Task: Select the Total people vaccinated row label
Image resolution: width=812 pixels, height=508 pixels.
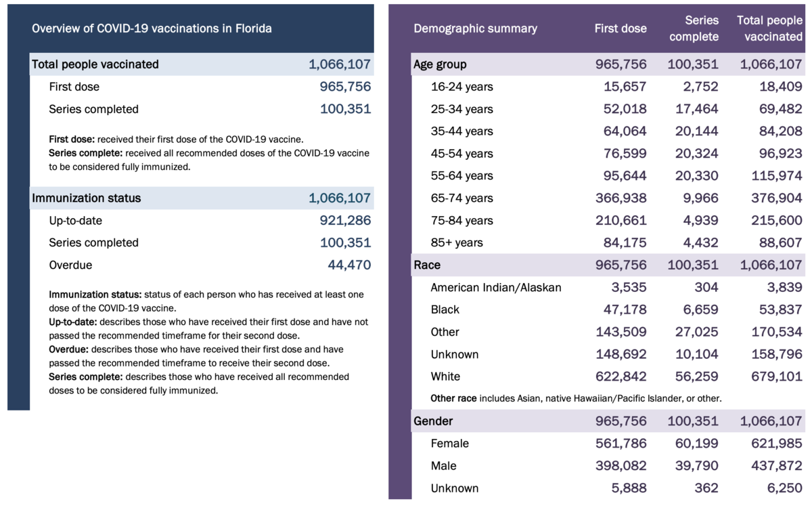Action: click(x=95, y=64)
